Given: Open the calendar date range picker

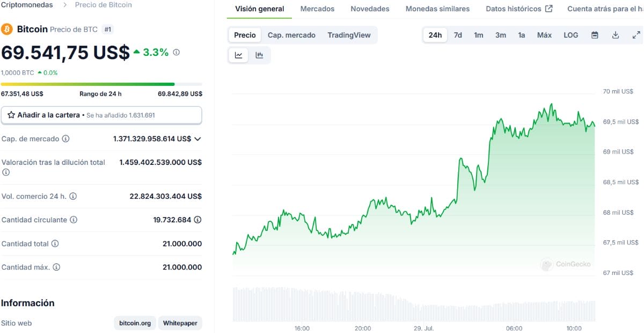Looking at the screenshot, I should pyautogui.click(x=595, y=35).
